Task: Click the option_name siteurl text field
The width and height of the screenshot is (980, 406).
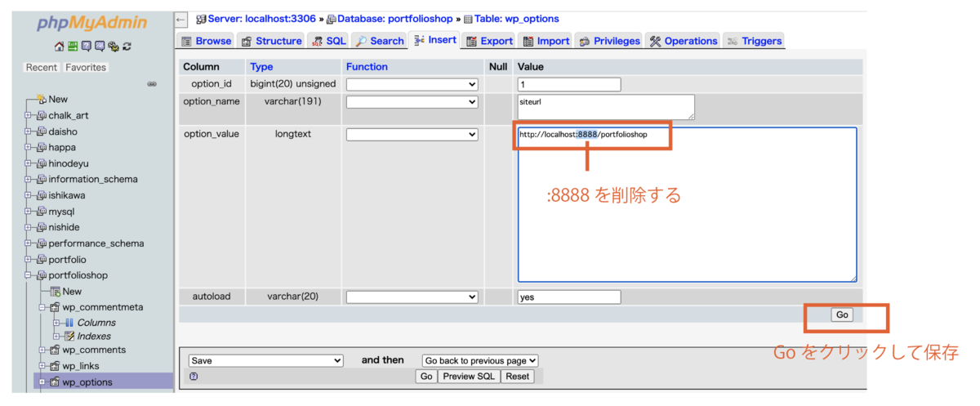Action: (606, 107)
